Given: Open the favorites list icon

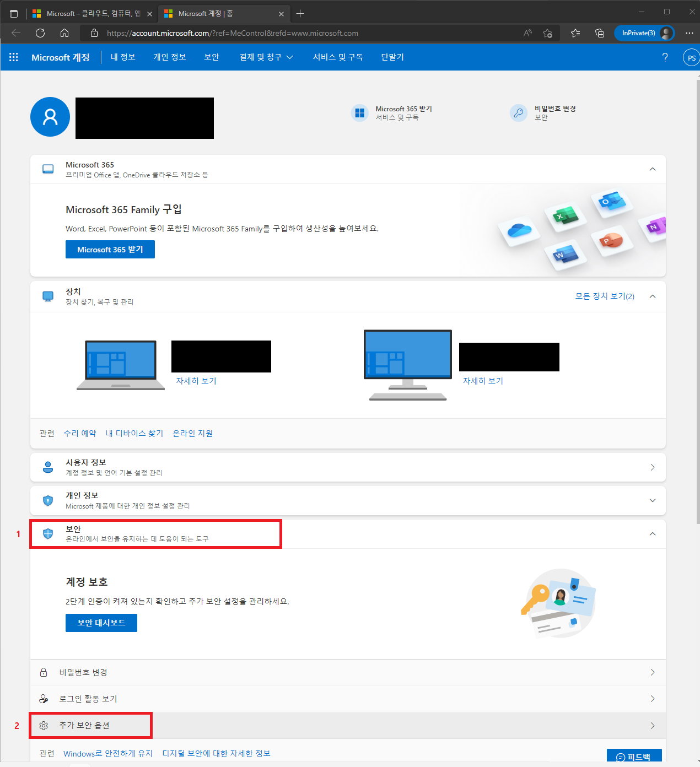Looking at the screenshot, I should point(575,33).
